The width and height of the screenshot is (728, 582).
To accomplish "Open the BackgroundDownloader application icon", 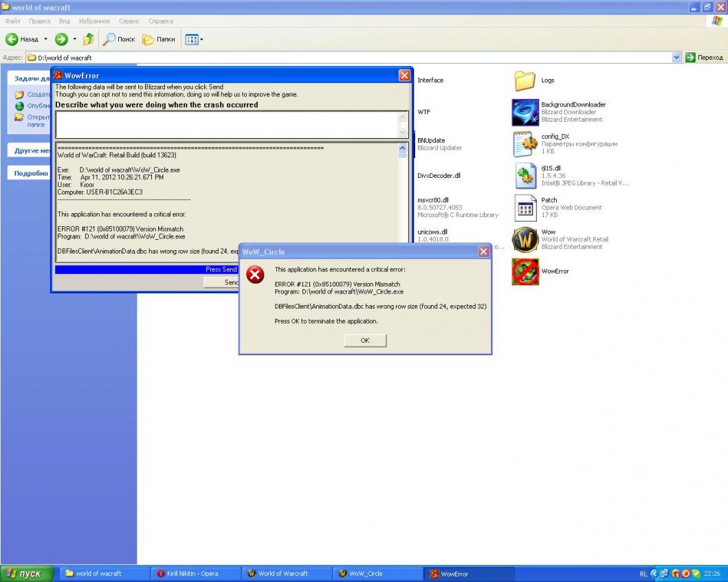I will point(525,112).
